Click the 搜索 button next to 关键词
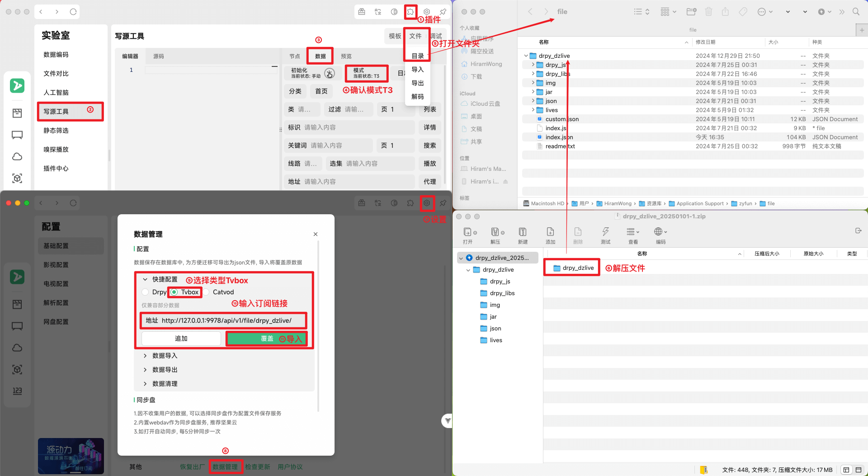The width and height of the screenshot is (868, 476). click(x=430, y=146)
